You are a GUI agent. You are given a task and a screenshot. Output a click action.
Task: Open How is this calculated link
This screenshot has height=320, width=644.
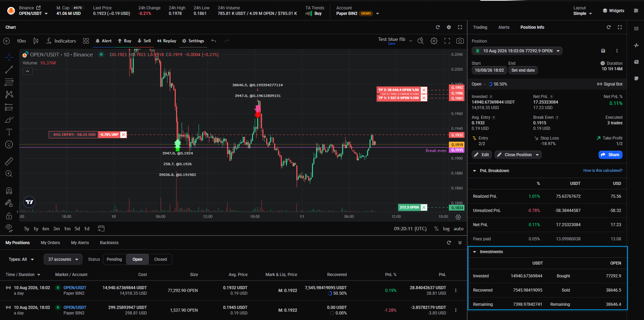(602, 170)
